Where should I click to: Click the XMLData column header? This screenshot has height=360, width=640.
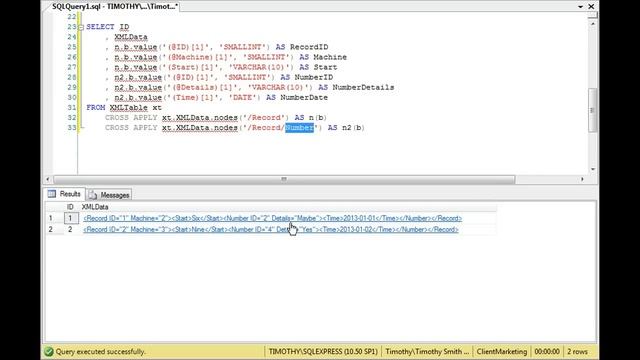[x=95, y=207]
